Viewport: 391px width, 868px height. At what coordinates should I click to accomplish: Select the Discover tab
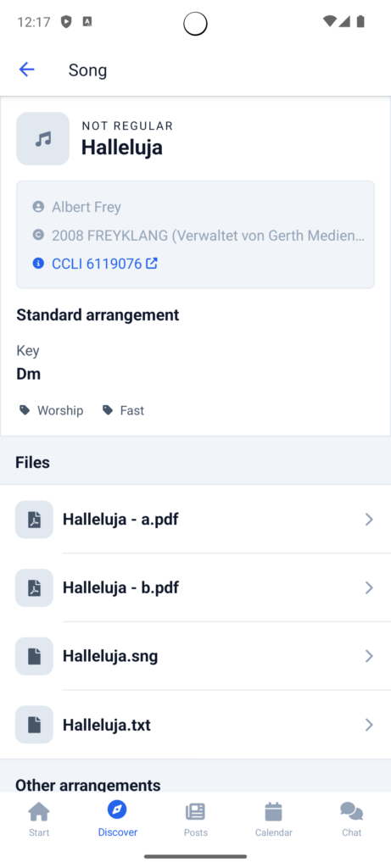[x=117, y=819]
